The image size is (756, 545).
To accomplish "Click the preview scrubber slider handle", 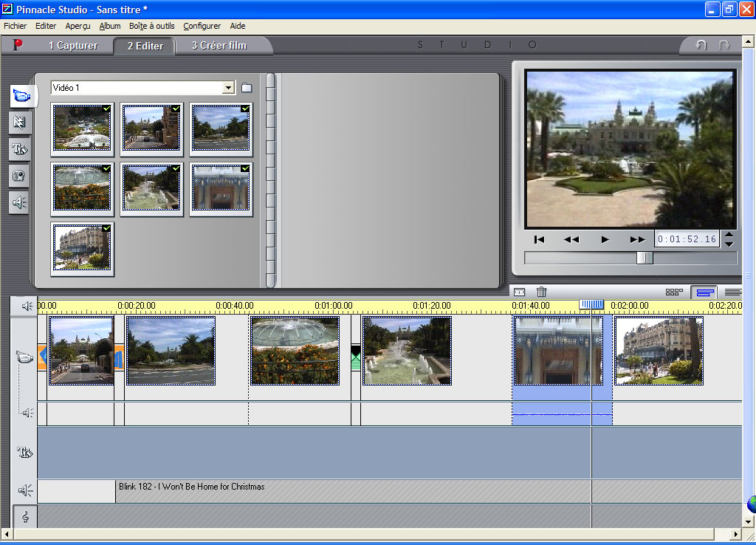I will pos(644,258).
